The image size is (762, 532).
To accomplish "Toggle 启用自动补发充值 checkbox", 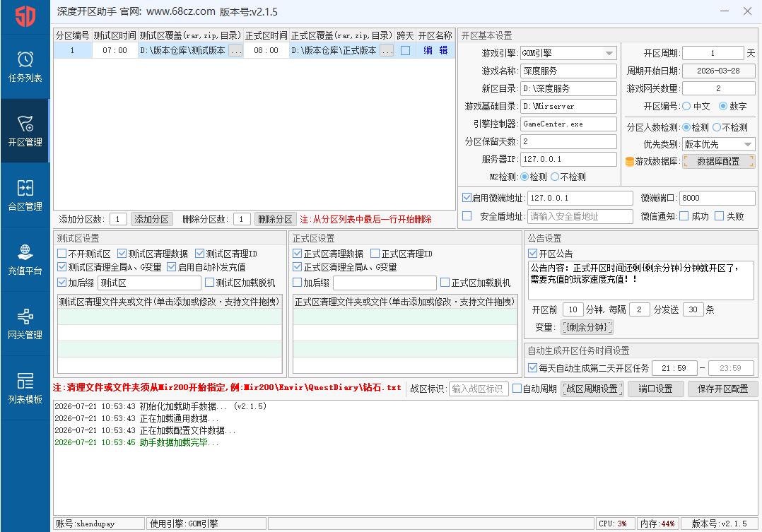I will point(171,267).
